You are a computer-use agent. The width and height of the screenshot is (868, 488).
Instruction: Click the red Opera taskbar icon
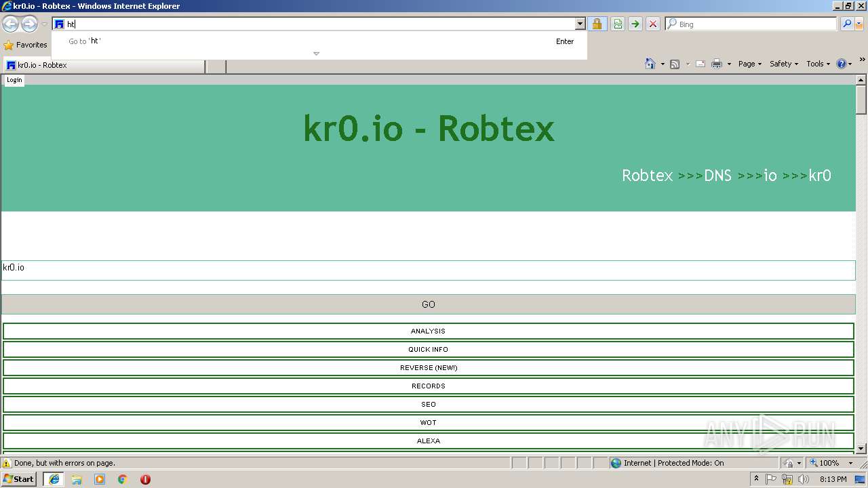click(x=145, y=479)
